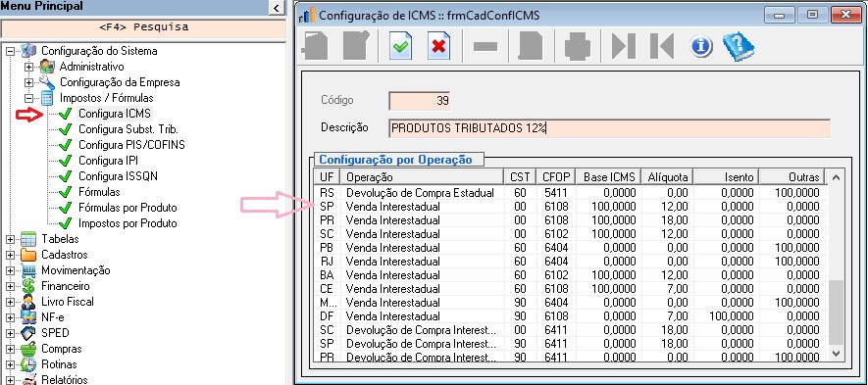
Task: Expand the Movimentação tree node
Action: [x=10, y=270]
